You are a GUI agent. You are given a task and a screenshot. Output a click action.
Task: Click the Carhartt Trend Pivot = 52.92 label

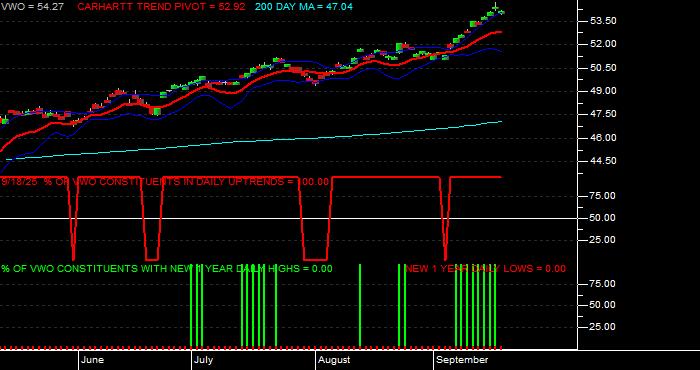coord(161,7)
